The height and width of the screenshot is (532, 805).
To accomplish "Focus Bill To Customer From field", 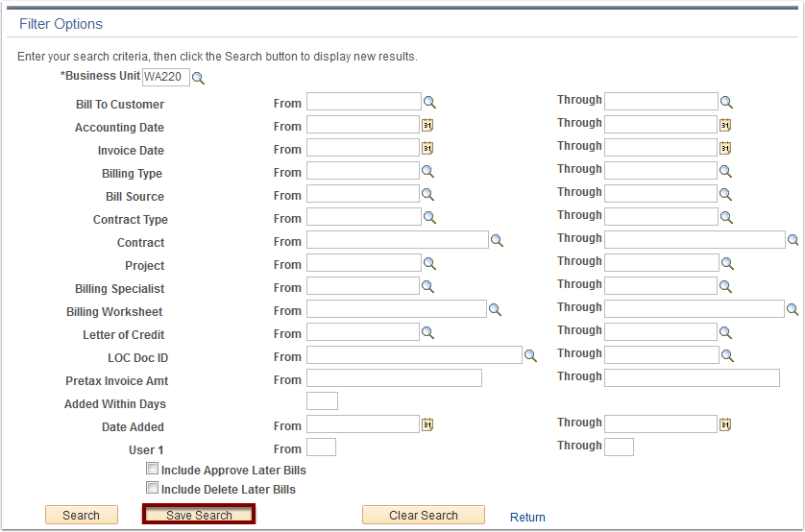I will point(364,102).
